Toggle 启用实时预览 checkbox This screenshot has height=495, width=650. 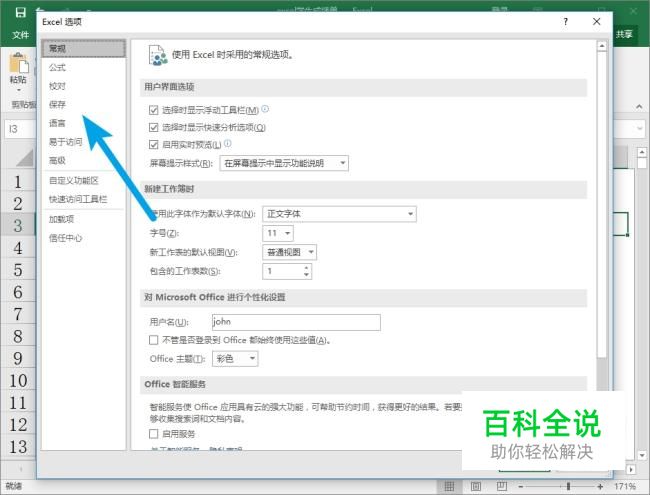click(153, 144)
